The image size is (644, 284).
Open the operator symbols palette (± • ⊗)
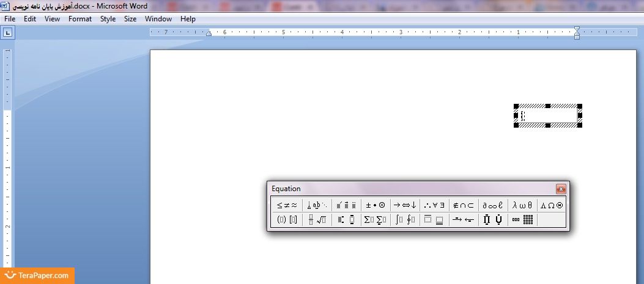pos(376,205)
